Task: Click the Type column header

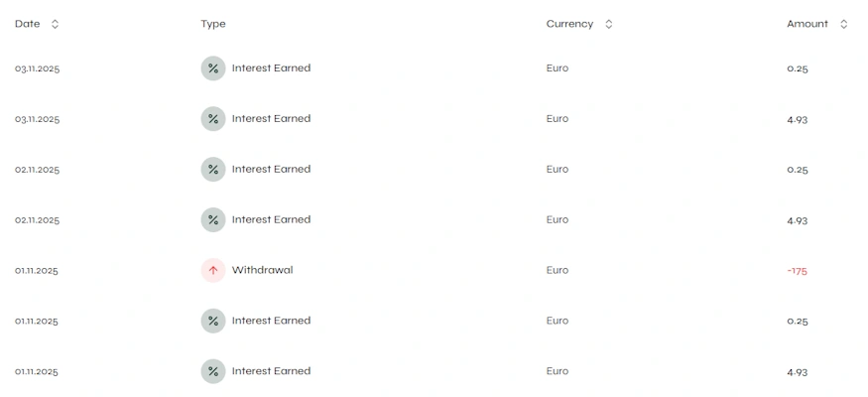Action: click(212, 24)
